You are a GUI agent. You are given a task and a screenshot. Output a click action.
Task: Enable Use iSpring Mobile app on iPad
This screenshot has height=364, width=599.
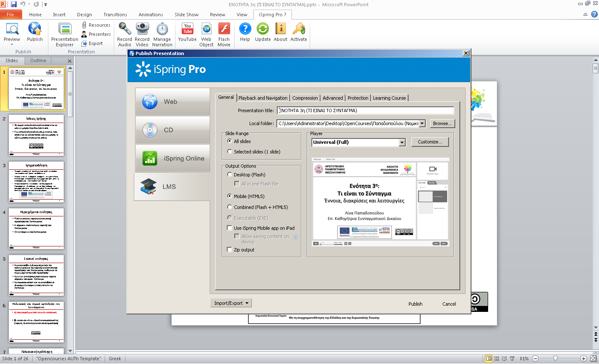point(229,228)
